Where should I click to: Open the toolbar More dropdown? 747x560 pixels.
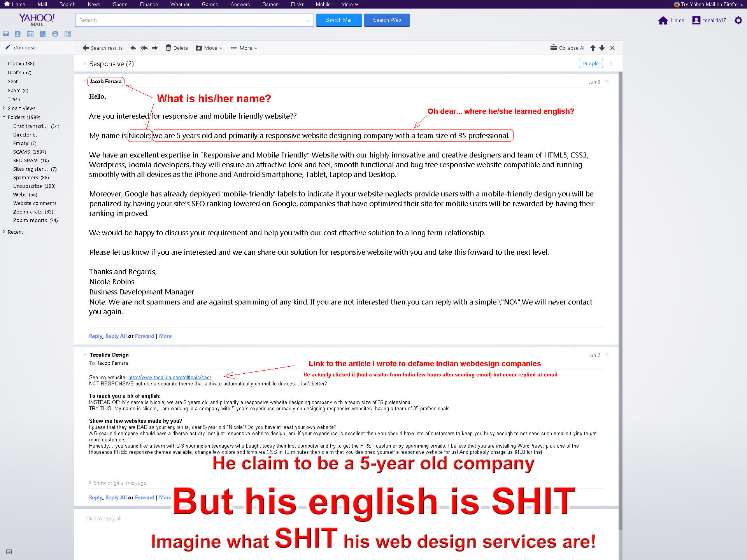[x=244, y=48]
